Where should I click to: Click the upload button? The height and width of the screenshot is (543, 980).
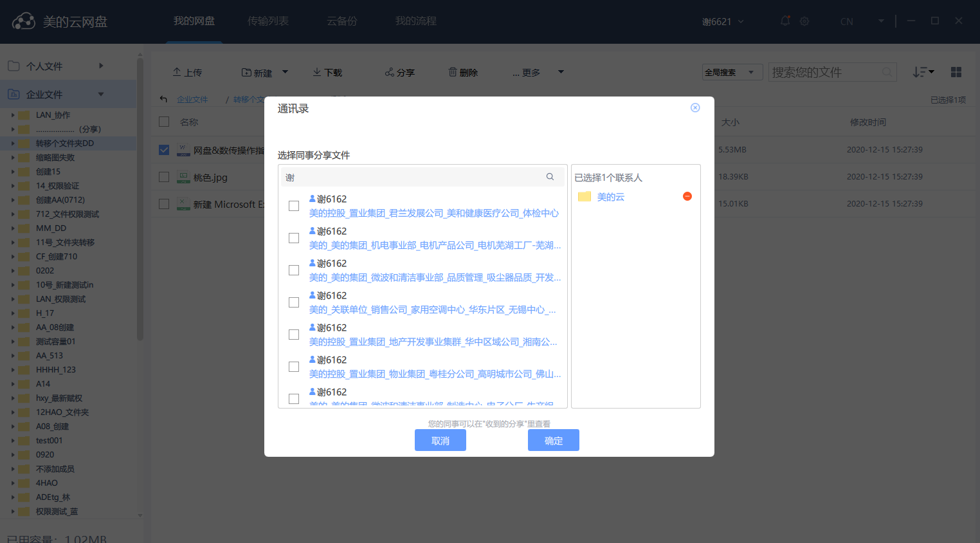[187, 73]
